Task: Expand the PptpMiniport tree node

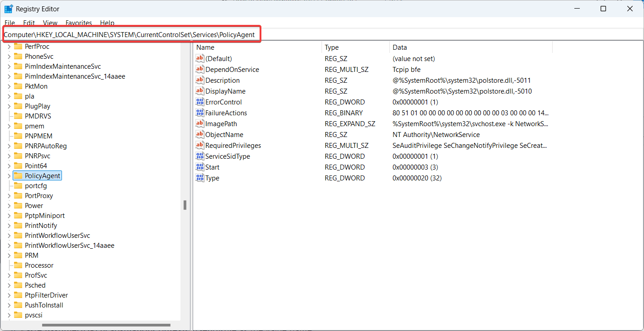Action: point(9,215)
